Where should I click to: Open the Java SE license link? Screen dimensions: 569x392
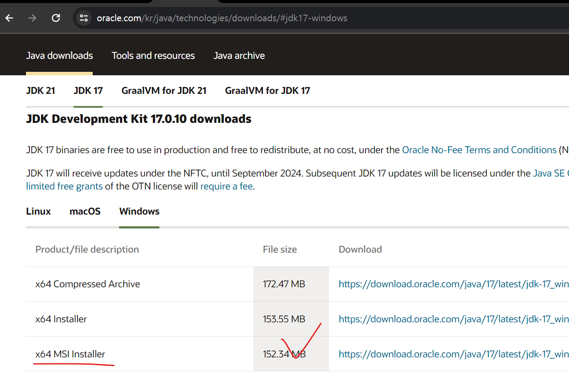click(x=550, y=173)
